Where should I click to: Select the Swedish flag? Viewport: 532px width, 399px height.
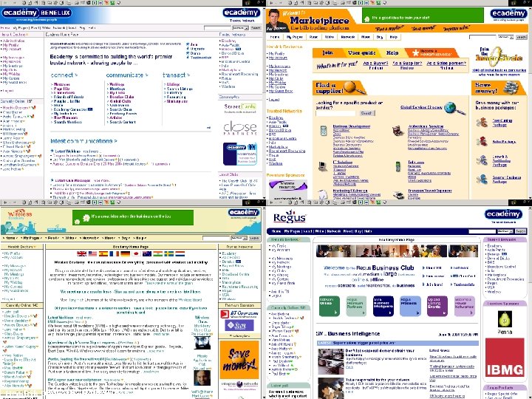[169, 253]
